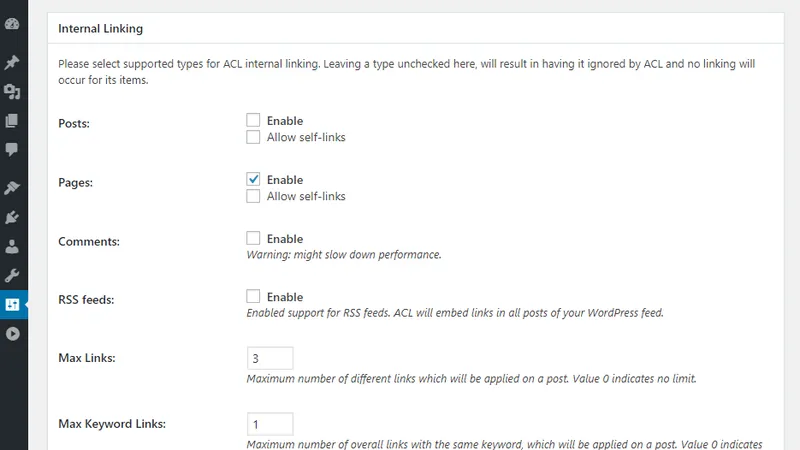Click the 'Max Keyword Links:' label
This screenshot has width=800, height=450.
(x=112, y=423)
